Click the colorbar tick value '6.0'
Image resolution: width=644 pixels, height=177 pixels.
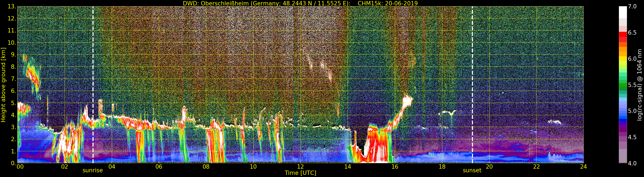pyautogui.click(x=632, y=59)
